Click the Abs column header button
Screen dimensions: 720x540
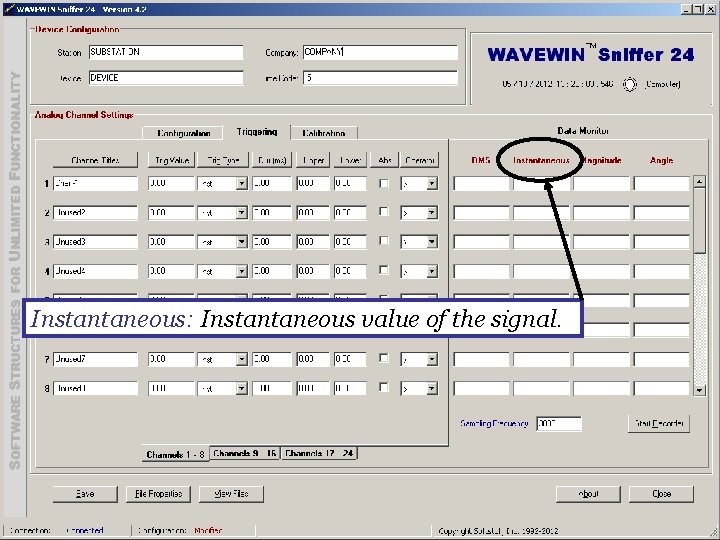point(385,160)
